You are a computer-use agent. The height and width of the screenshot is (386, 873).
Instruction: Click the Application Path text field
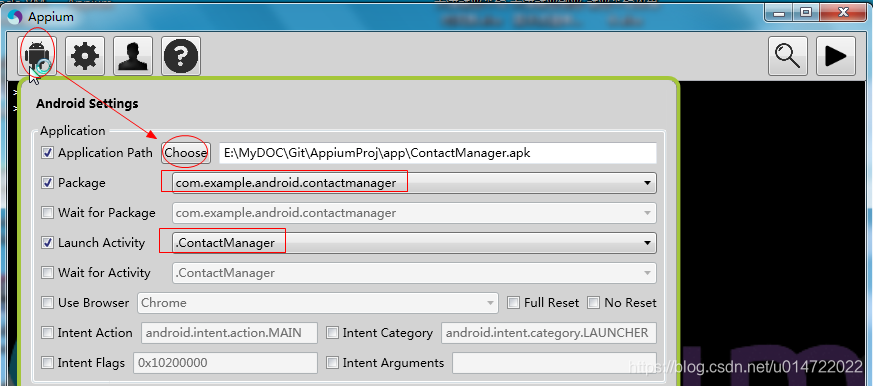click(x=438, y=153)
